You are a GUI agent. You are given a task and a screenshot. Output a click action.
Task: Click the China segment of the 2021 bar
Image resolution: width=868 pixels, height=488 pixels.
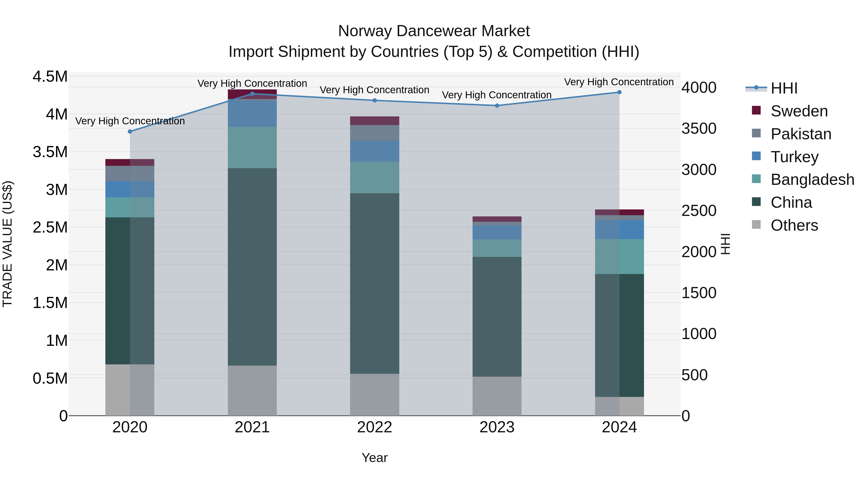[x=252, y=267]
